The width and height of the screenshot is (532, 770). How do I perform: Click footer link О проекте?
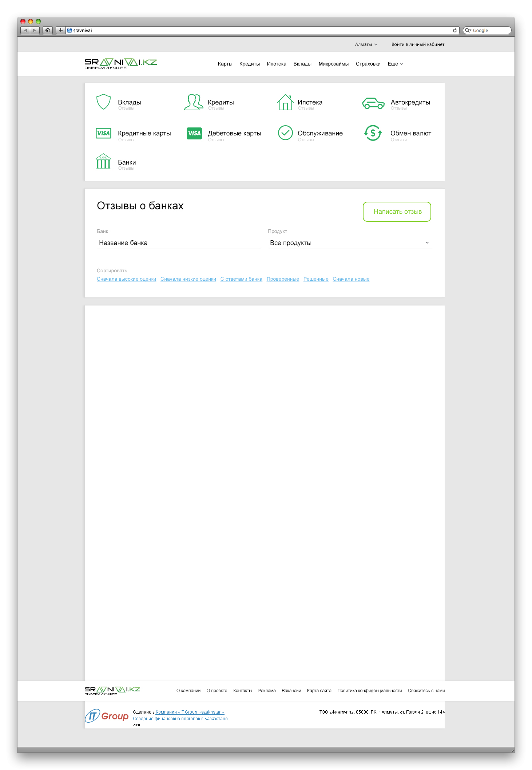pos(217,691)
